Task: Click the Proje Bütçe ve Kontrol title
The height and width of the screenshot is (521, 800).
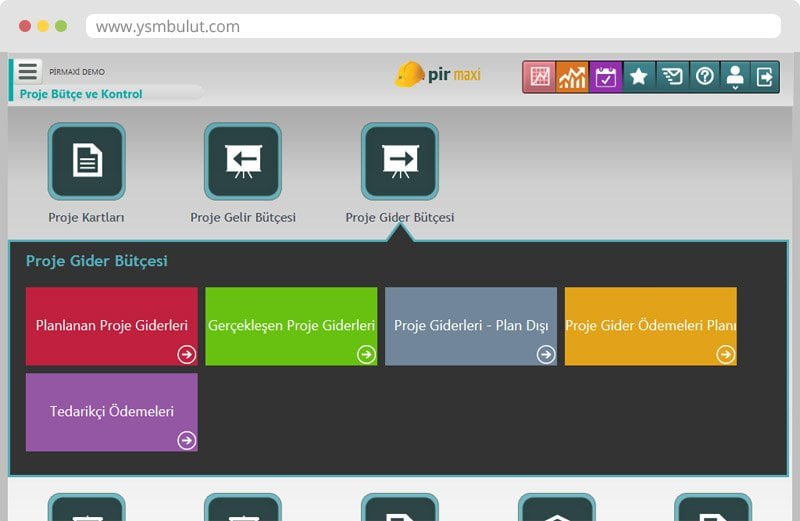Action: click(x=82, y=94)
